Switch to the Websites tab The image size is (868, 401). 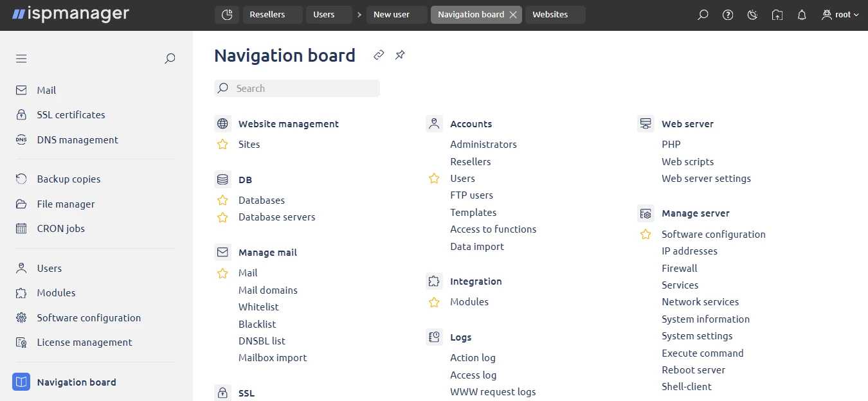[550, 15]
